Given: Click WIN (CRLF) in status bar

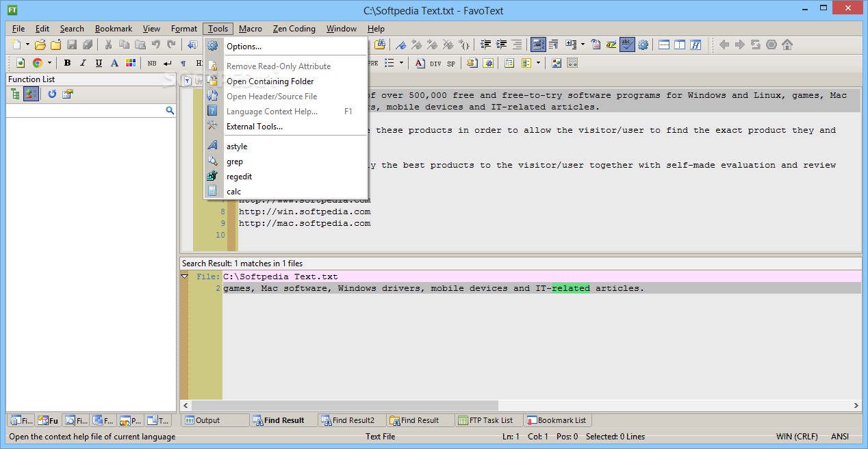Looking at the screenshot, I should coord(797,437).
